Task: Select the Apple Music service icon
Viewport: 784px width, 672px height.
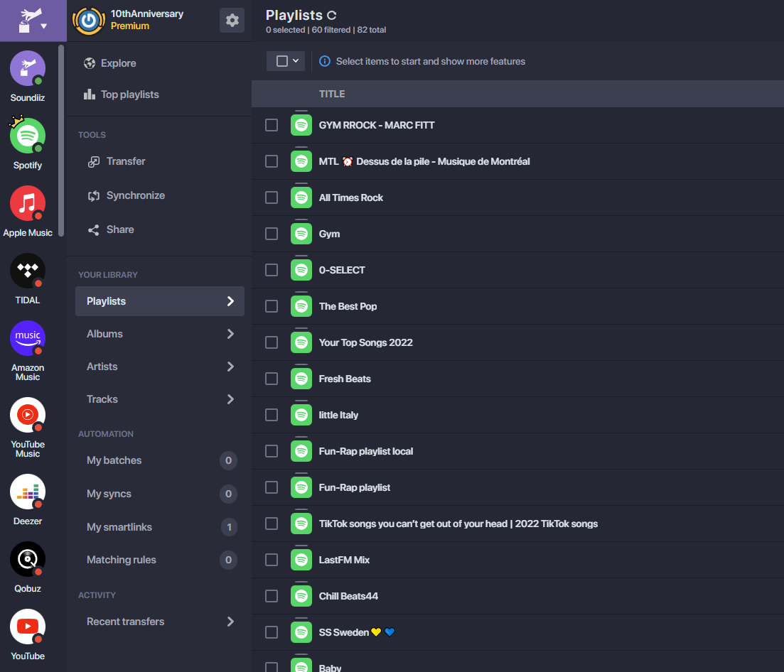Action: pos(28,204)
